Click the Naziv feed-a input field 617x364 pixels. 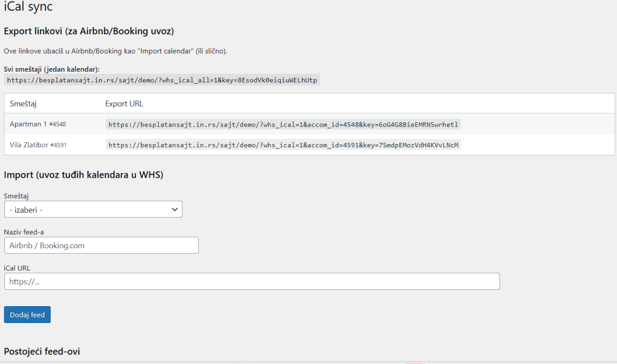click(x=101, y=245)
